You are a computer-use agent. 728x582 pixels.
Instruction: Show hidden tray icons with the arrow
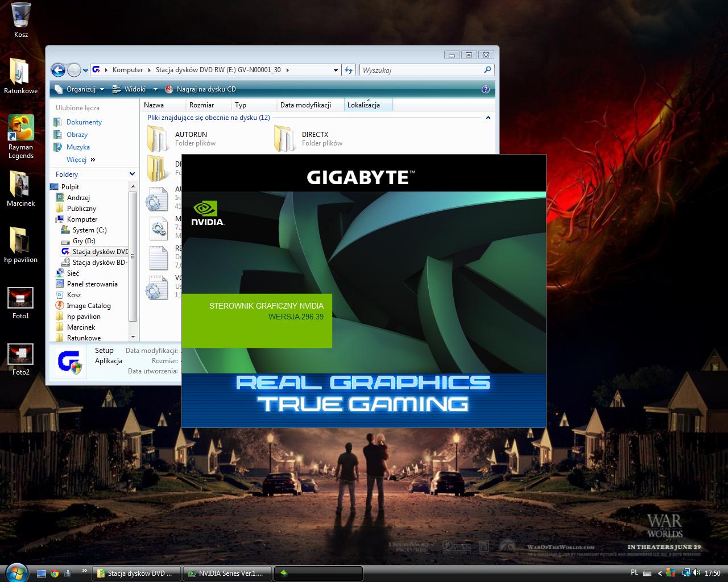pos(660,573)
